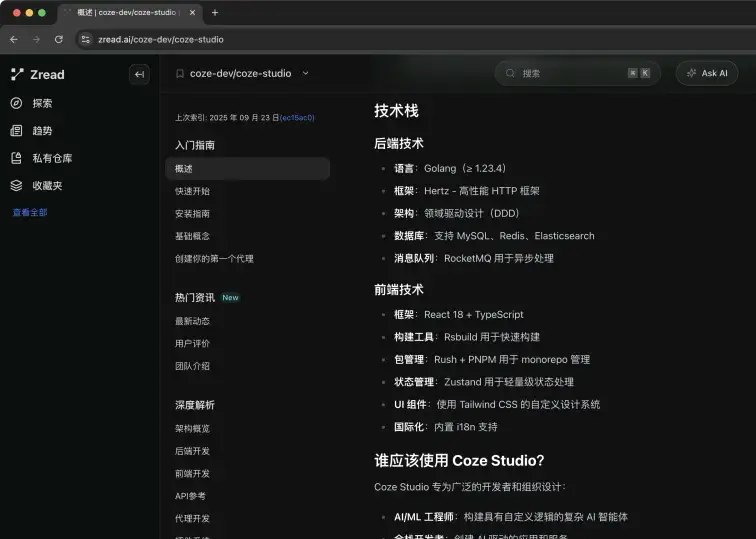This screenshot has width=756, height=539.
Task: Click the 入门指南 section heading
Action: coord(195,145)
